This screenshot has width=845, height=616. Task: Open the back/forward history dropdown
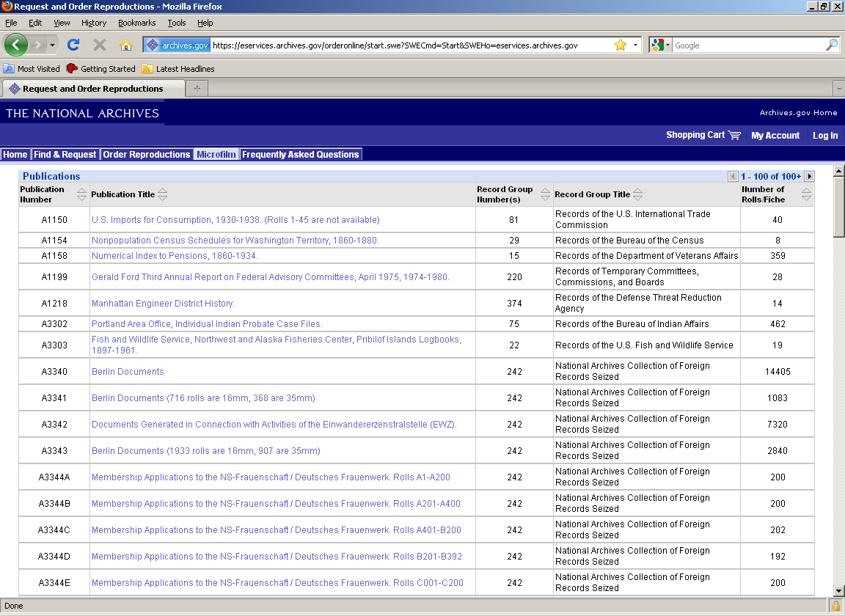point(52,45)
